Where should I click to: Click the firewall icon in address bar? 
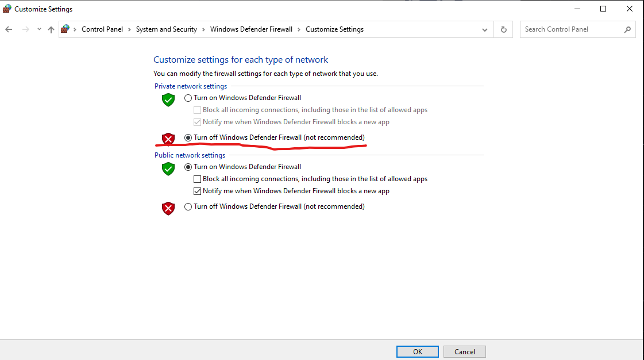[65, 29]
